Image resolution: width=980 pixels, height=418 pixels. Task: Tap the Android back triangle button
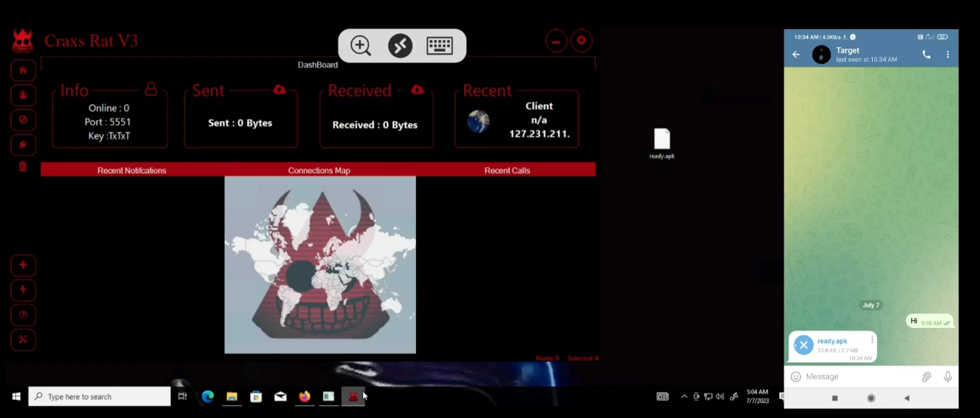(x=907, y=398)
